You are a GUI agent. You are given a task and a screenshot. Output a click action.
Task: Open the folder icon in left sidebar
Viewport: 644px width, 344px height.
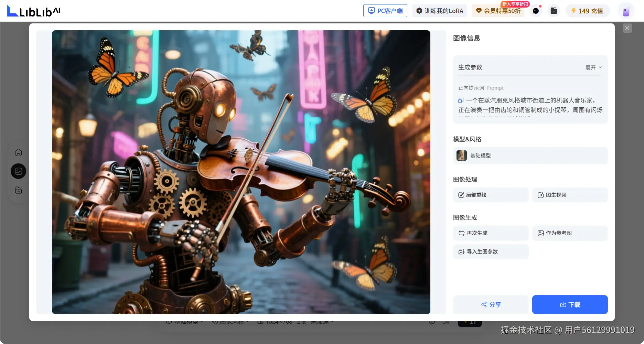(x=19, y=190)
